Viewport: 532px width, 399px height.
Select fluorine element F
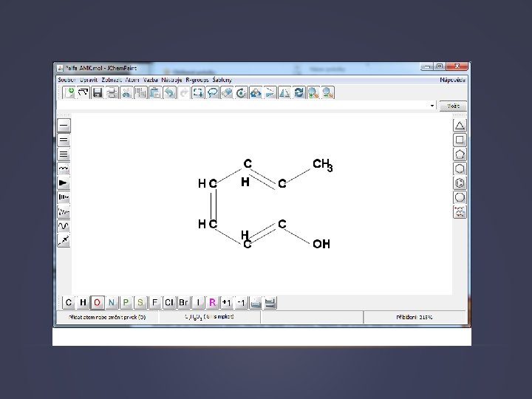point(154,302)
